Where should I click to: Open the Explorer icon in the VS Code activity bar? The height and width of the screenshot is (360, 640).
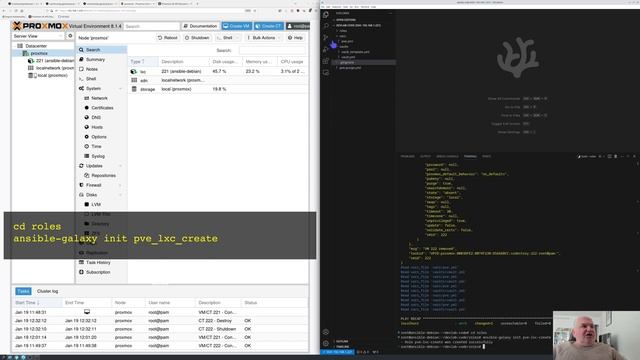tap(326, 15)
